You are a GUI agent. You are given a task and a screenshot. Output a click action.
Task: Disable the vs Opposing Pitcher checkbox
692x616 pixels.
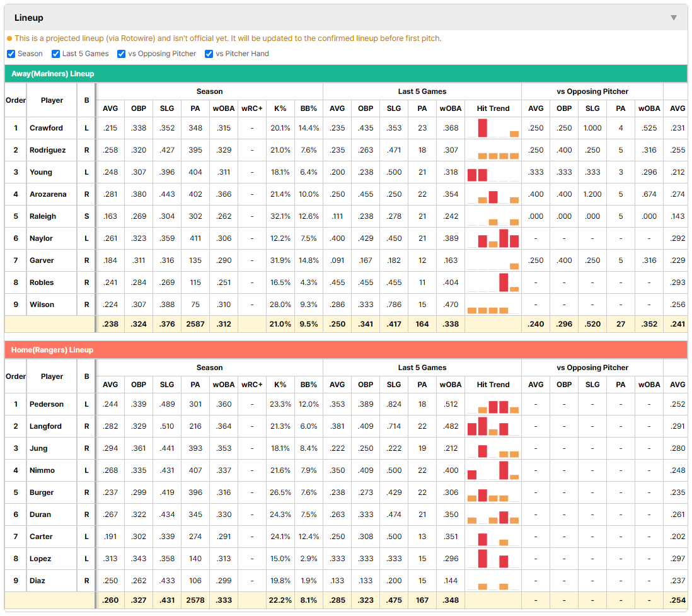(122, 54)
